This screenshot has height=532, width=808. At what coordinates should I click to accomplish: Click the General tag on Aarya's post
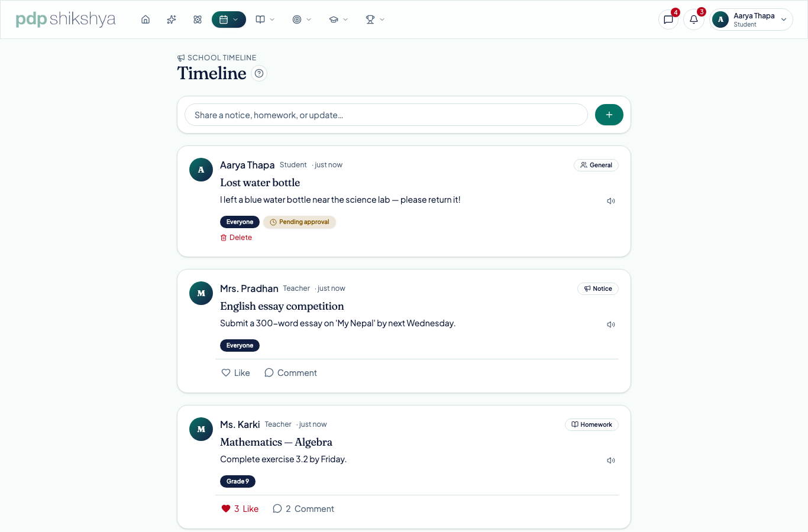click(596, 165)
